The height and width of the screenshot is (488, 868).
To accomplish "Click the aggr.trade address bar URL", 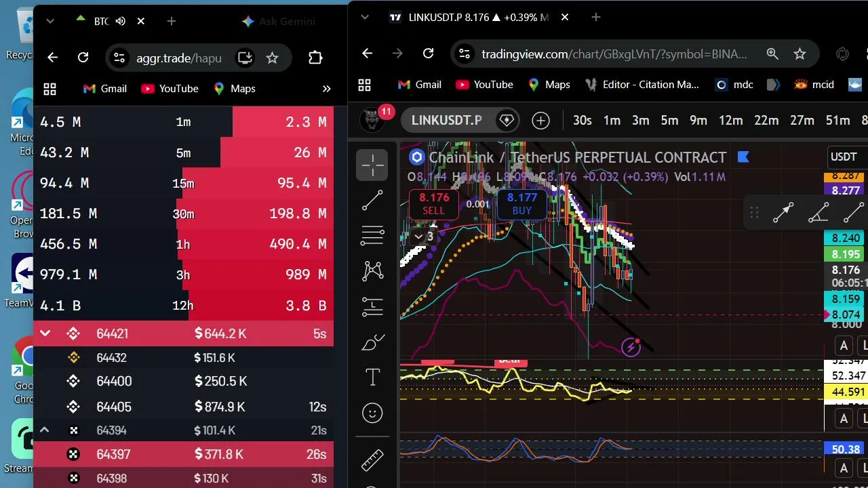I will [x=179, y=58].
